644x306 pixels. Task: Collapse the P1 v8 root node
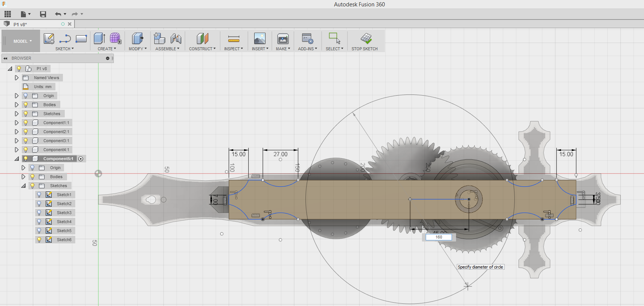tap(10, 69)
